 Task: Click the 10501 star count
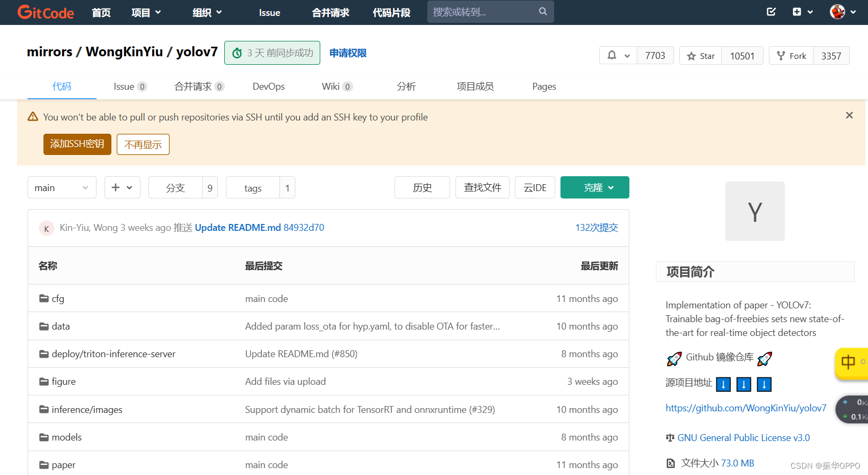(742, 56)
